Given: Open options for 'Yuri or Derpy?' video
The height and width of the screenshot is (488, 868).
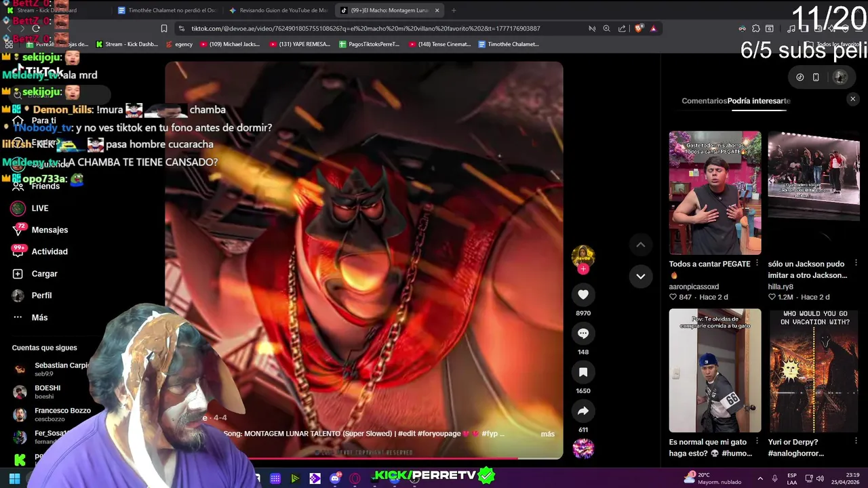Looking at the screenshot, I should (856, 441).
